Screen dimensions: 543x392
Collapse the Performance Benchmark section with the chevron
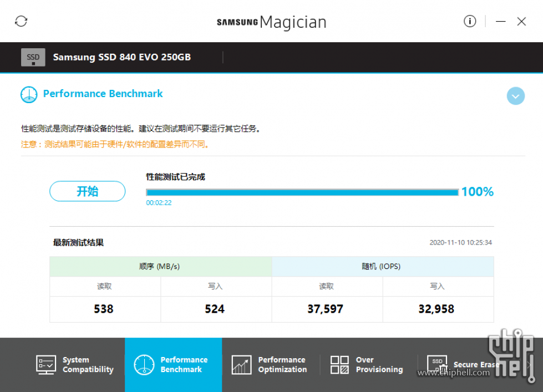(x=515, y=96)
